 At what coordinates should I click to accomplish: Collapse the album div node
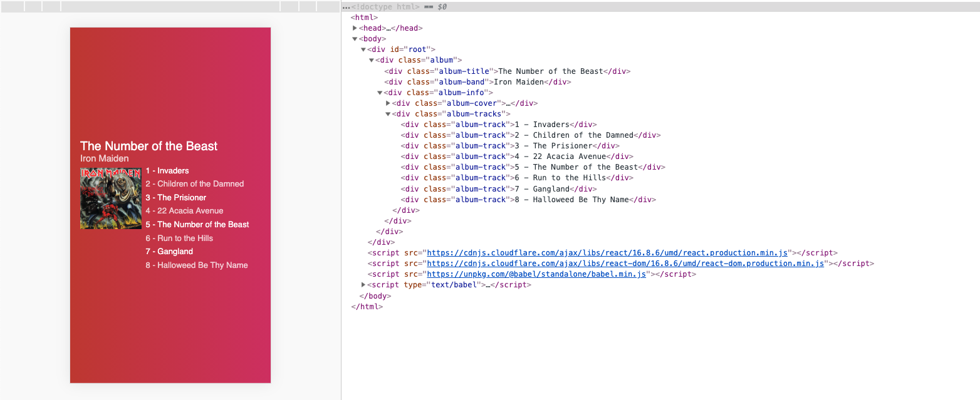(372, 60)
